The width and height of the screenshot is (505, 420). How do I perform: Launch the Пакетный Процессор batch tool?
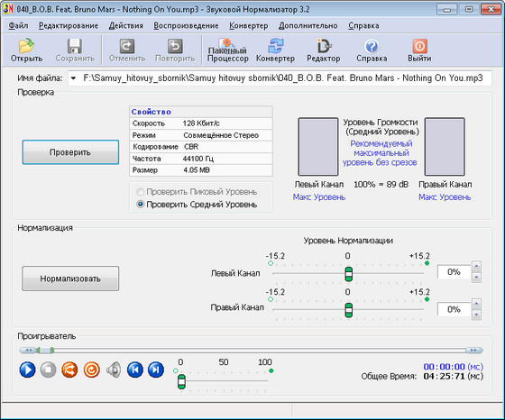click(x=227, y=50)
